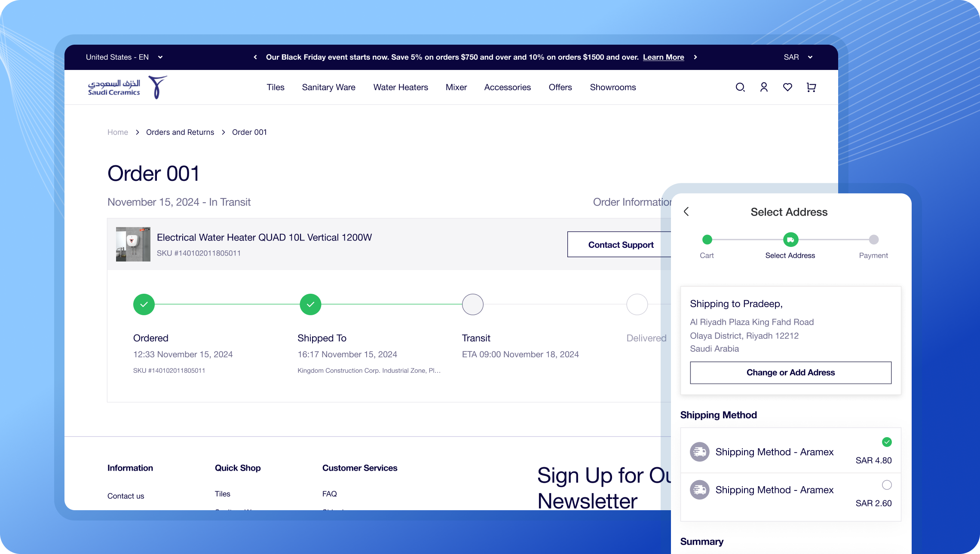Viewport: 980px width, 554px height.
Task: Open the user account icon
Action: point(764,88)
